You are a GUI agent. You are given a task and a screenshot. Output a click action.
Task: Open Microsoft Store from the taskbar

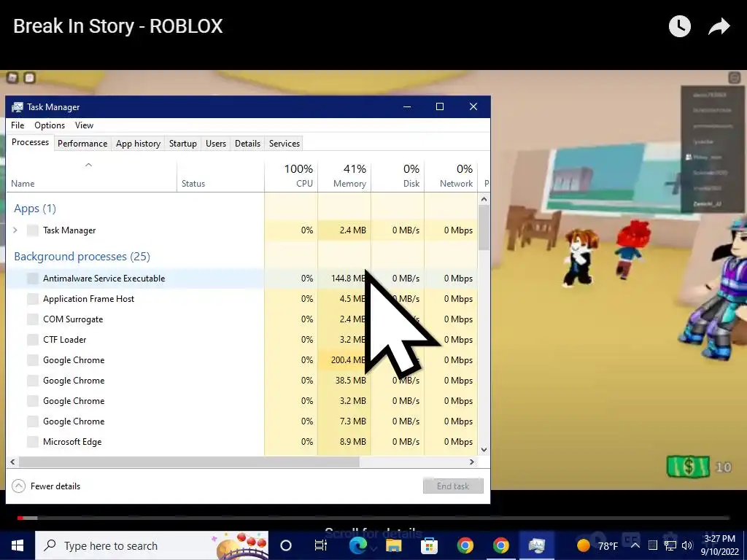point(429,545)
